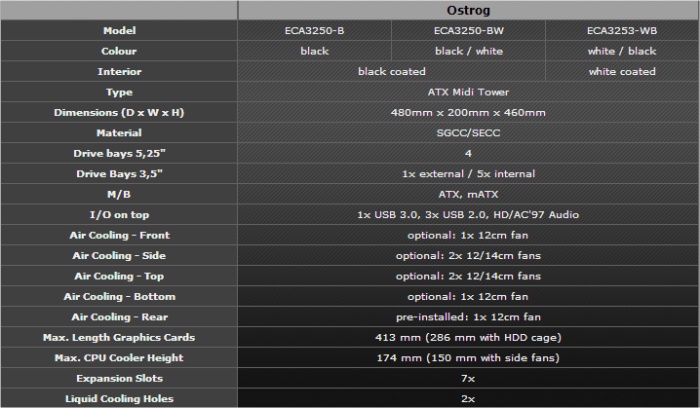Select the M/B row label
The height and width of the screenshot is (408, 700).
[119, 194]
